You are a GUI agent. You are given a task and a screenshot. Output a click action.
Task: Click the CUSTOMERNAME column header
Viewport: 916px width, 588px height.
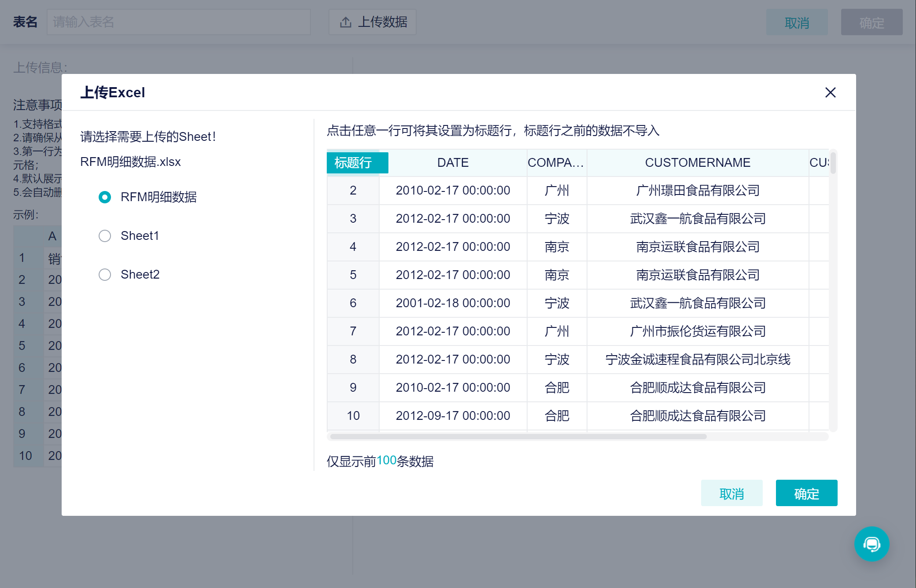698,163
